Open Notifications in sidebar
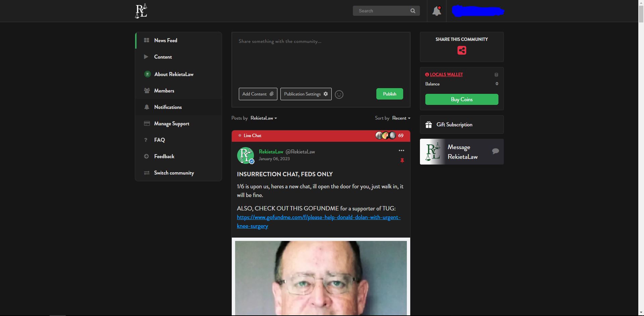The height and width of the screenshot is (316, 644). (178, 107)
